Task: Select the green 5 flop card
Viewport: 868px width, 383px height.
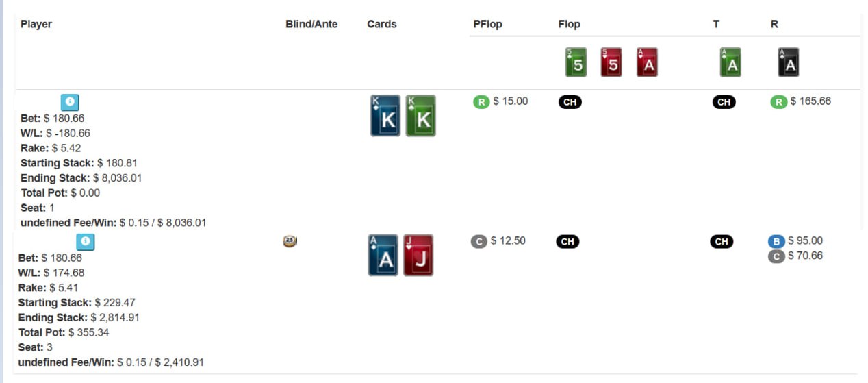Action: [x=576, y=62]
